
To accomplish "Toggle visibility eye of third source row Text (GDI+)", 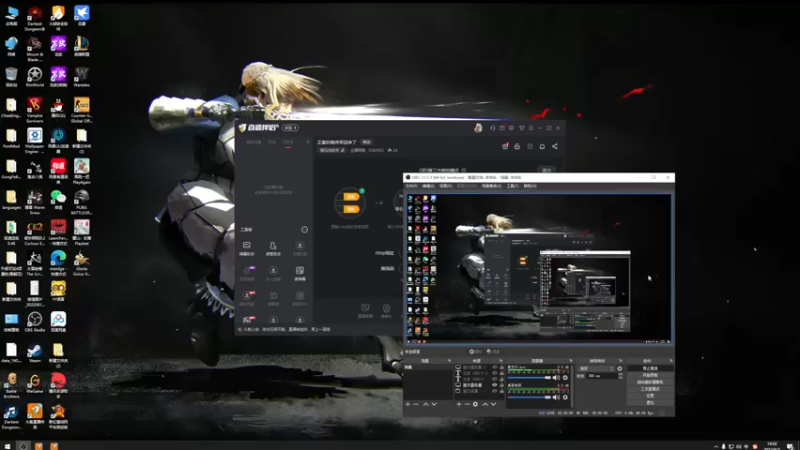I will point(494,379).
